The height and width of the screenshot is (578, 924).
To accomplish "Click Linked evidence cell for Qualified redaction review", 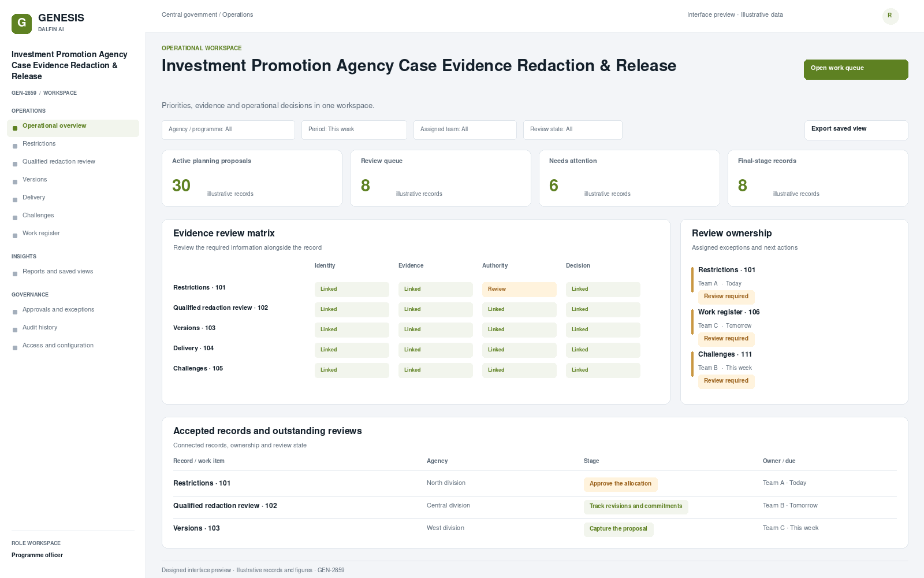I will (x=435, y=310).
